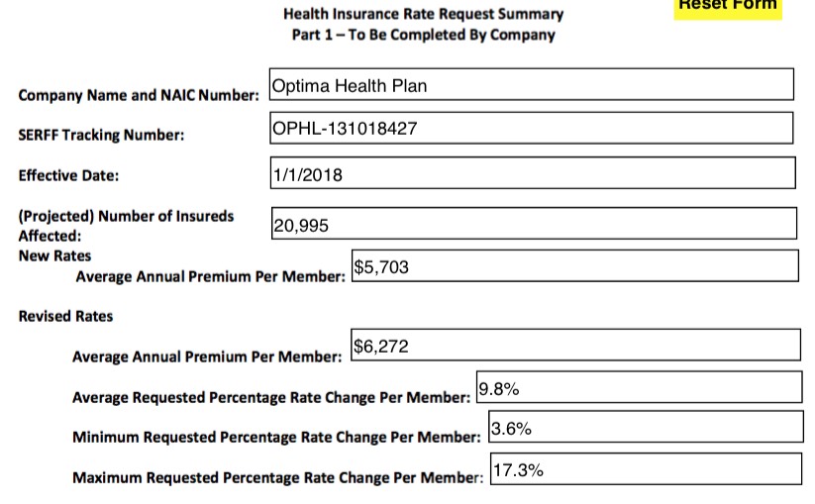Click the Reset Form button

tap(728, 7)
